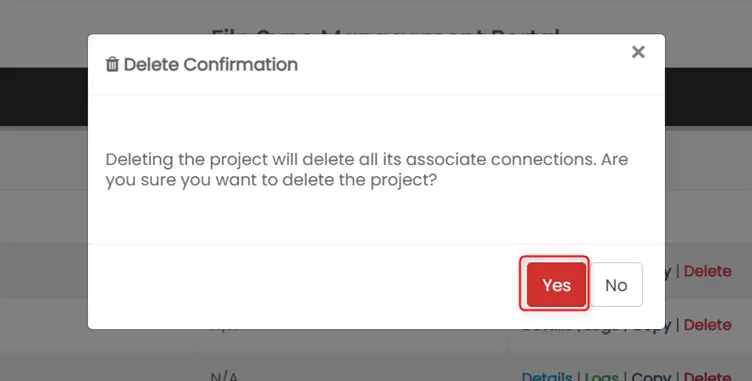
Task: Confirm deletion with the red Yes button
Action: tap(556, 285)
